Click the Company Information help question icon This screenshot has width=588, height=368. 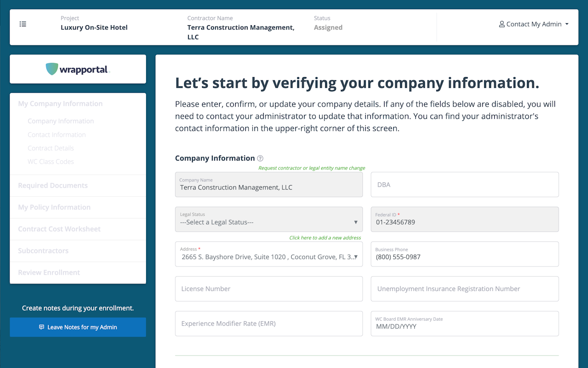(x=260, y=158)
